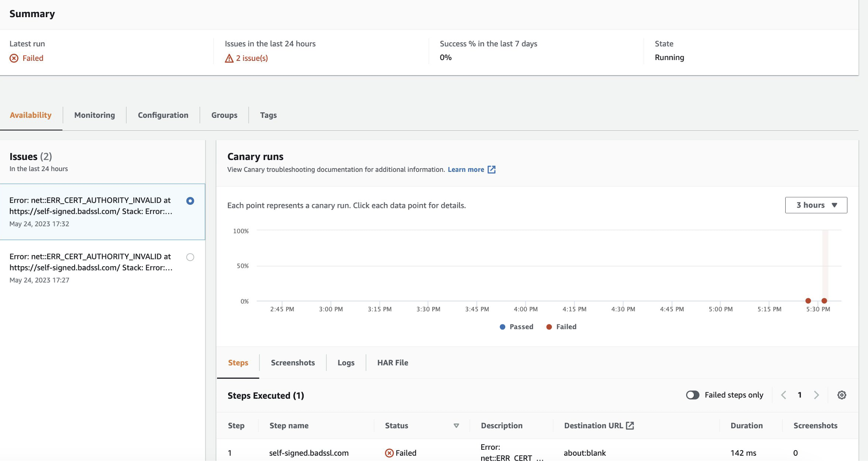This screenshot has width=868, height=463.
Task: Click Failed legend color dot
Action: [x=549, y=327]
